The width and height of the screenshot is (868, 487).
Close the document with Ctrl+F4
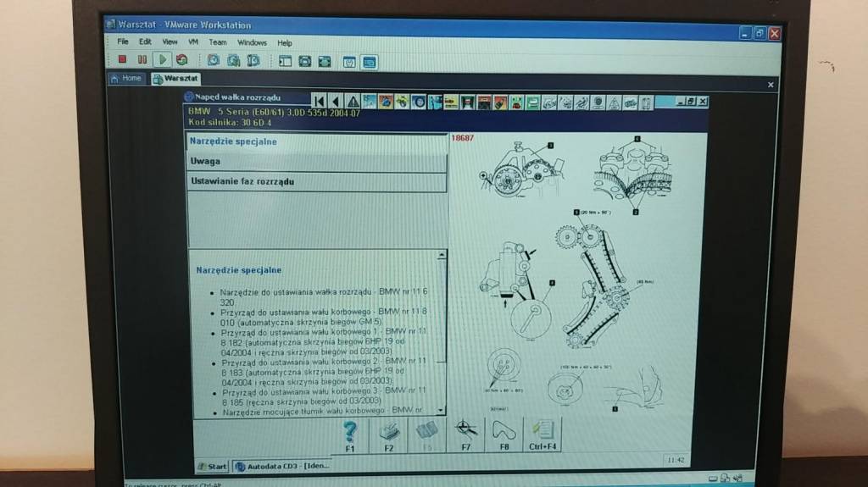click(542, 435)
